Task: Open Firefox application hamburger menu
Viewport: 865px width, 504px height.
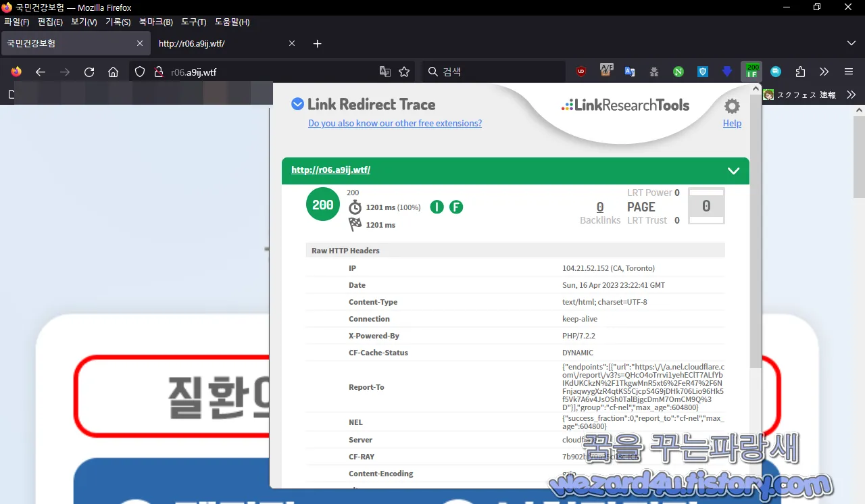Action: [x=849, y=72]
